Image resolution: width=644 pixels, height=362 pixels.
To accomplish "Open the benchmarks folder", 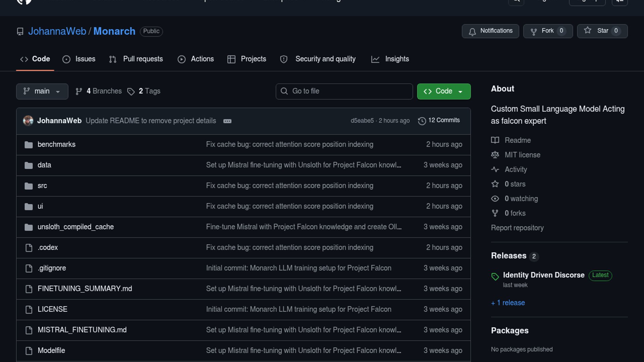I will click(x=56, y=144).
